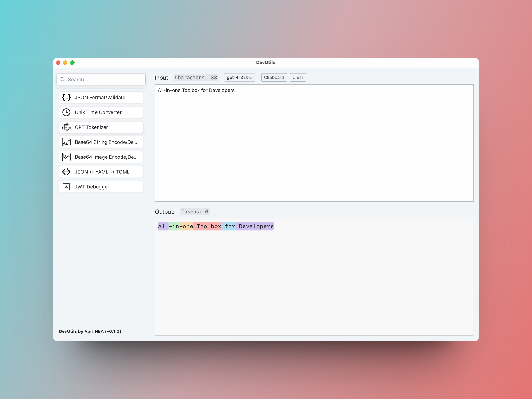Click the Base64 Image Encode picture icon
This screenshot has height=399, width=532.
(66, 157)
